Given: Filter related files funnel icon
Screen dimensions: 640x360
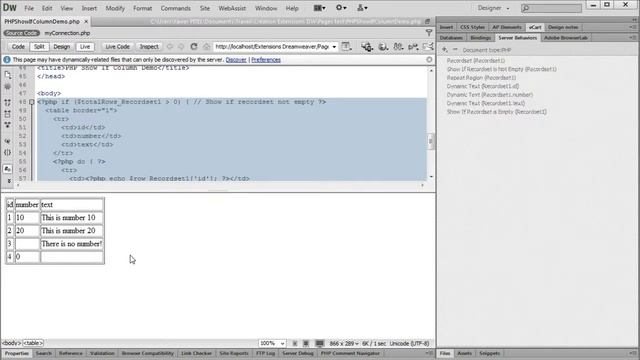Looking at the screenshot, I should 429,32.
